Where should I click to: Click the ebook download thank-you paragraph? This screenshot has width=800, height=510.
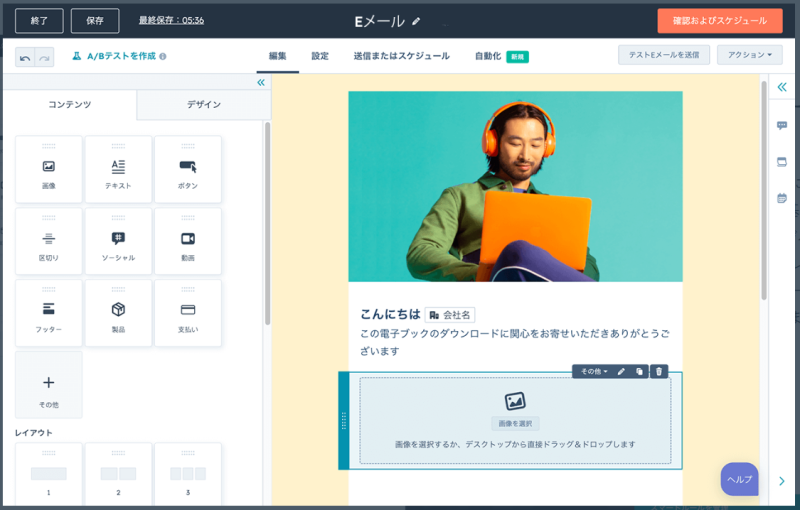tap(515, 342)
